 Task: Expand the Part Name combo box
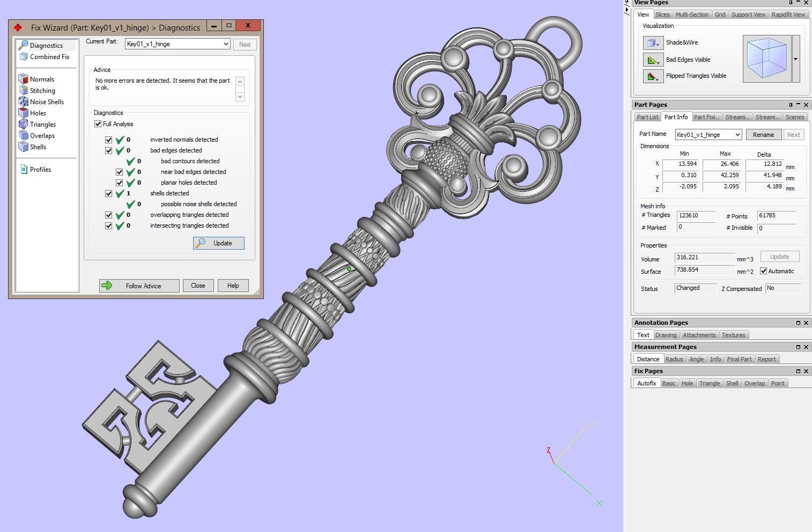737,135
